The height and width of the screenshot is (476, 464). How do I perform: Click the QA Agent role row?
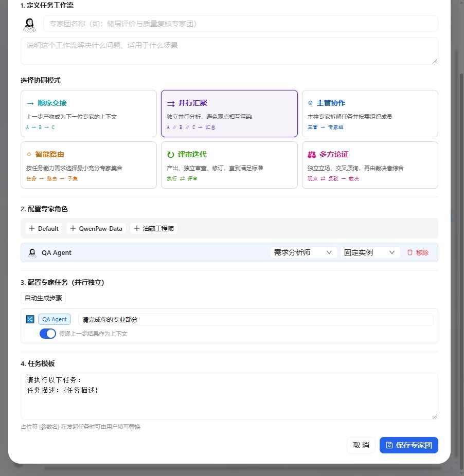(229, 252)
